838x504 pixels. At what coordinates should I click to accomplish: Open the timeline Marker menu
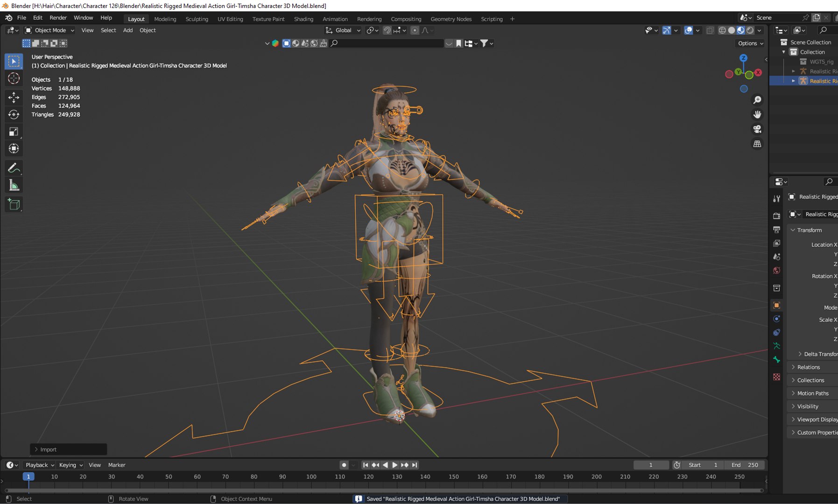(x=117, y=465)
